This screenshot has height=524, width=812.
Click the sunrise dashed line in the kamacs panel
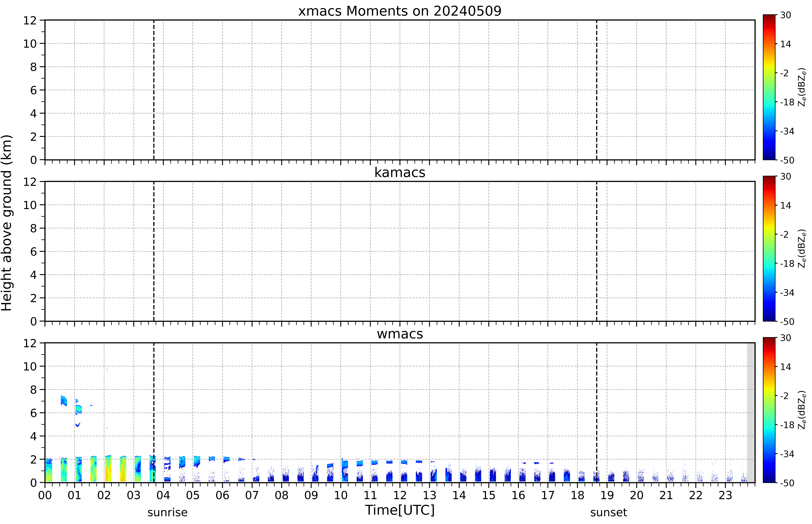(154, 251)
